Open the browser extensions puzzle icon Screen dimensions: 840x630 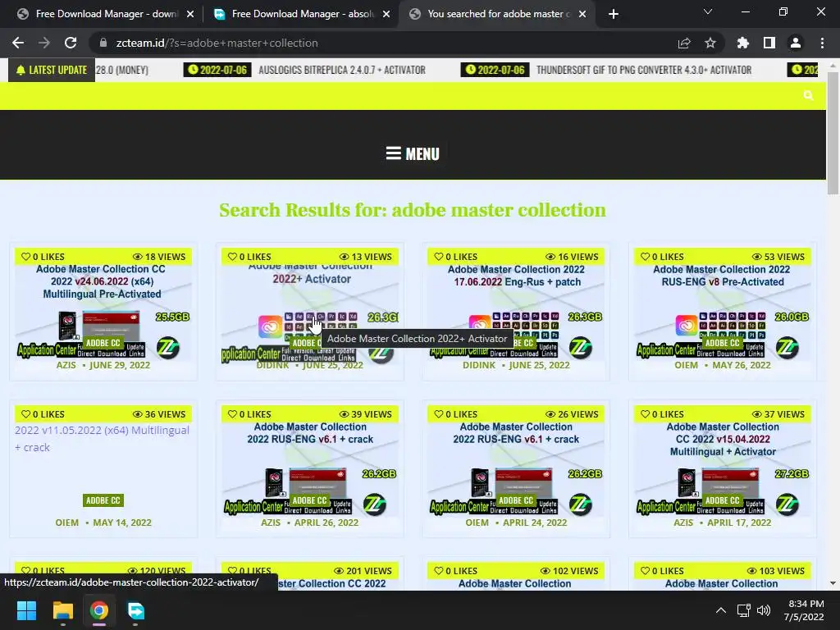point(743,43)
